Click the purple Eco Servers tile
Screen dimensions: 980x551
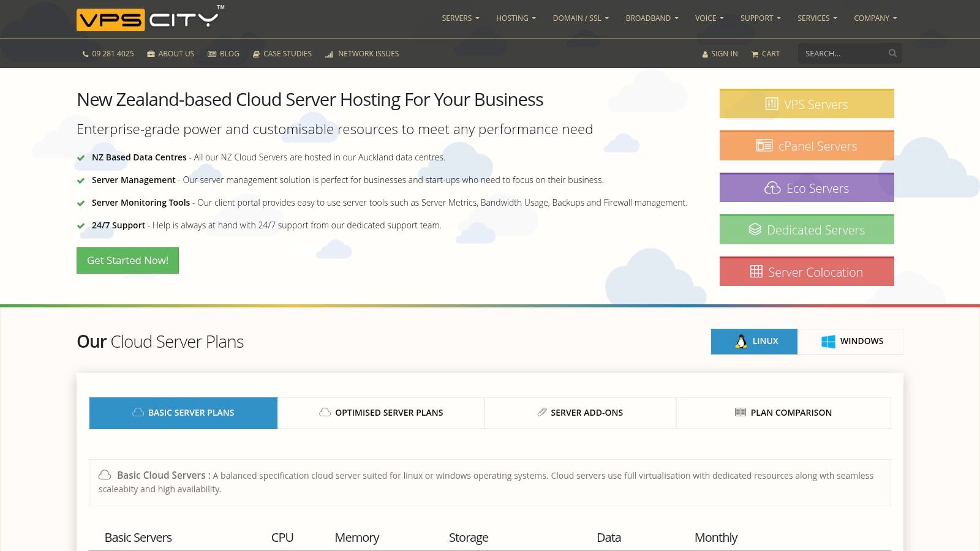pyautogui.click(x=807, y=188)
